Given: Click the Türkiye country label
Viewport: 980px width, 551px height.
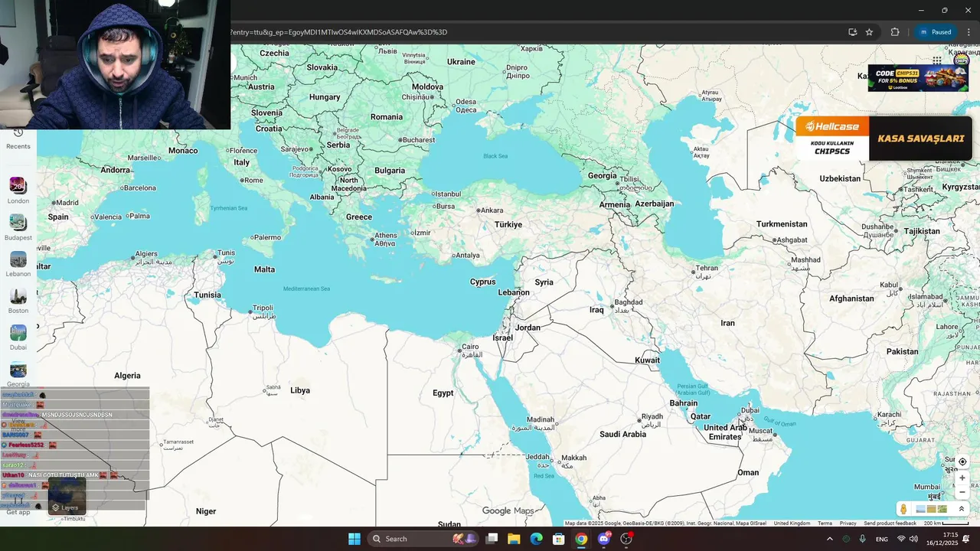Looking at the screenshot, I should pyautogui.click(x=508, y=224).
